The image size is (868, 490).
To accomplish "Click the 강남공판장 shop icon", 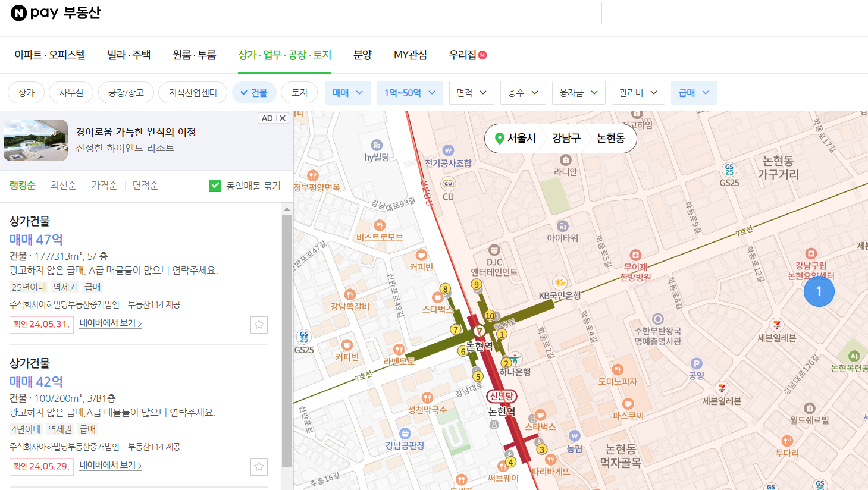I will pyautogui.click(x=405, y=434).
